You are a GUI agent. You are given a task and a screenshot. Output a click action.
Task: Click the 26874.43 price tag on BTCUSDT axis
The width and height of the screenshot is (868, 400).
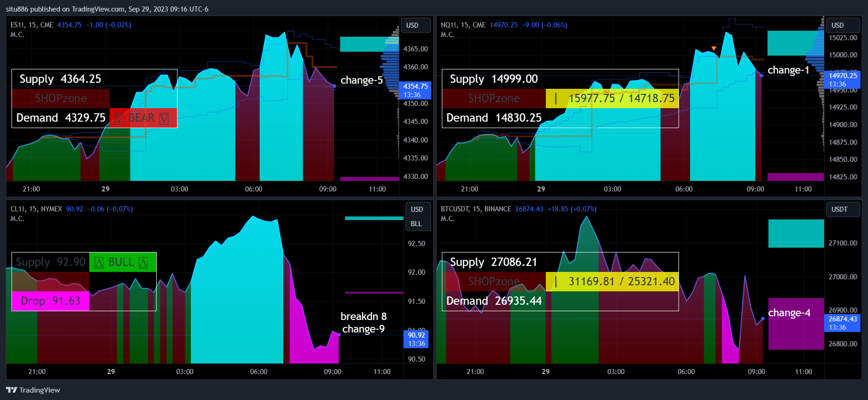[842, 323]
